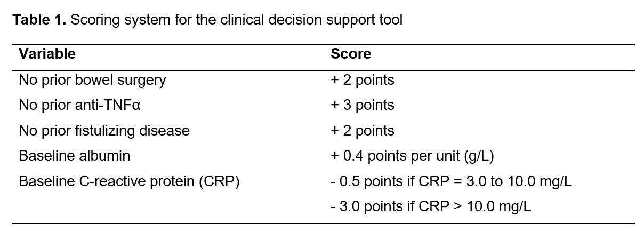Click the No prior bowel surgery row

click(323, 80)
